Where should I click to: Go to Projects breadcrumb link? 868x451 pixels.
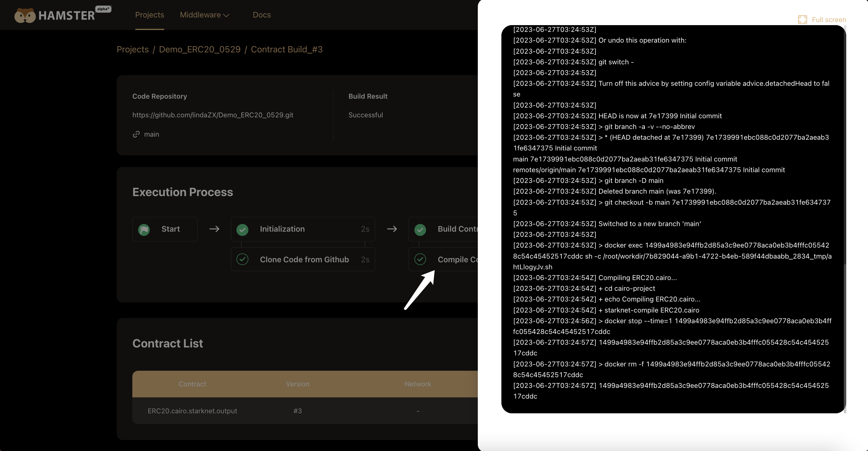click(132, 49)
